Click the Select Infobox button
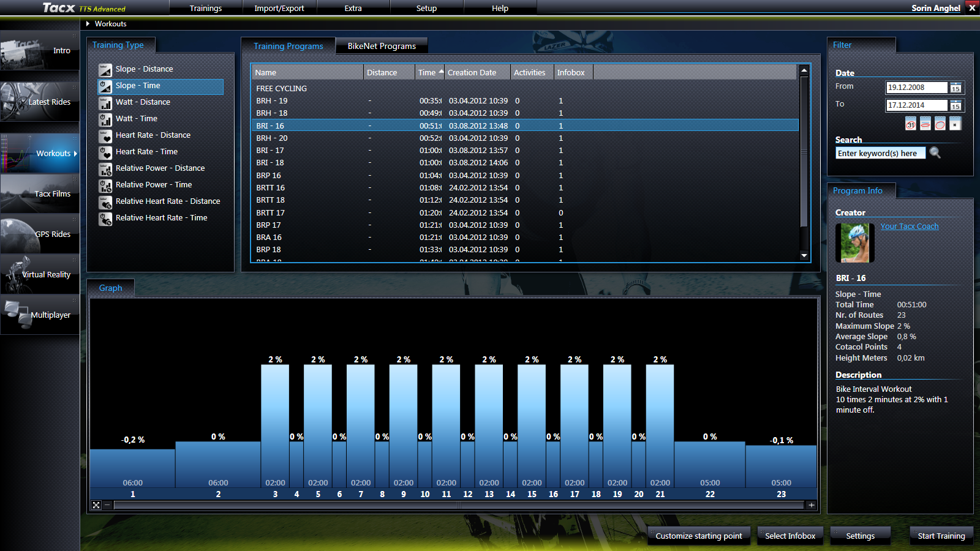The height and width of the screenshot is (551, 980). tap(790, 536)
